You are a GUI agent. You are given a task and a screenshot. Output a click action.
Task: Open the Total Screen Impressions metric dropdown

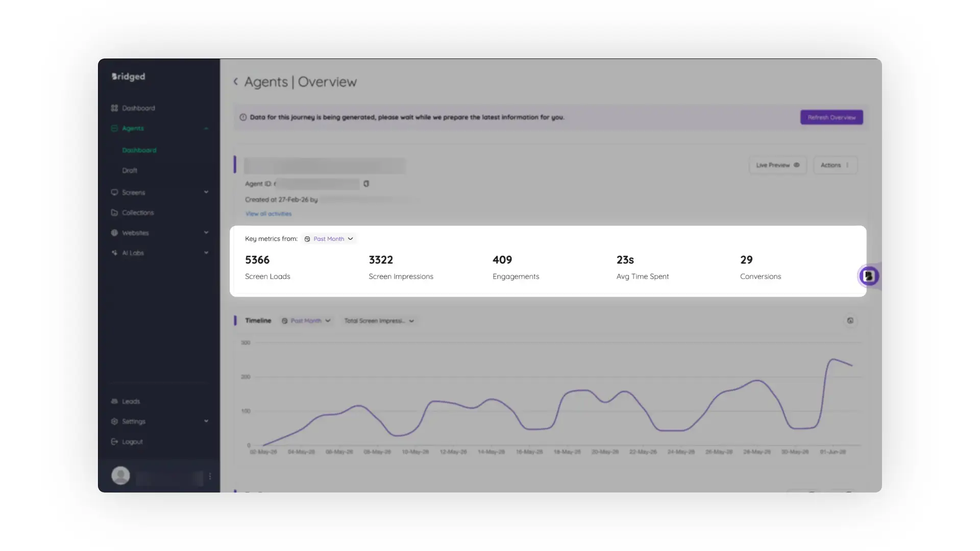pyautogui.click(x=379, y=321)
